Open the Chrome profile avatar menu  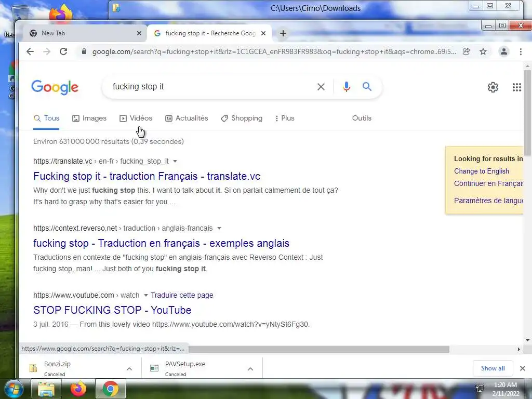pos(504,51)
